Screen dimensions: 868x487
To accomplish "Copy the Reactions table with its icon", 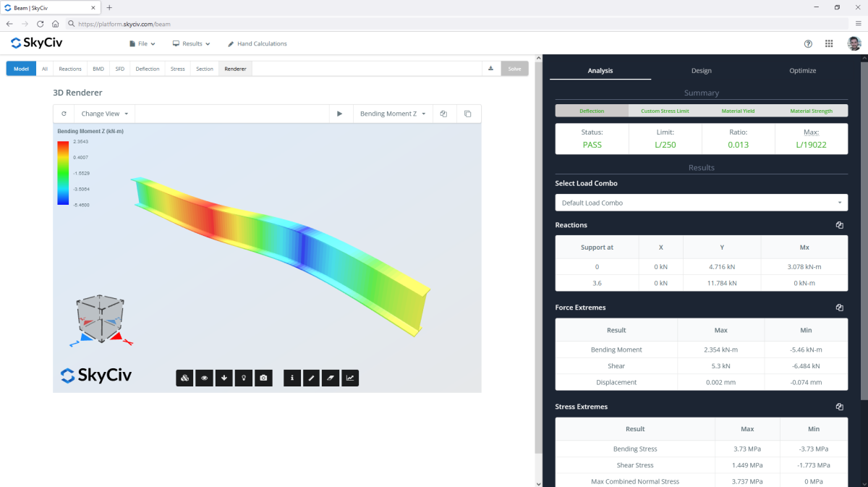I will (x=839, y=225).
